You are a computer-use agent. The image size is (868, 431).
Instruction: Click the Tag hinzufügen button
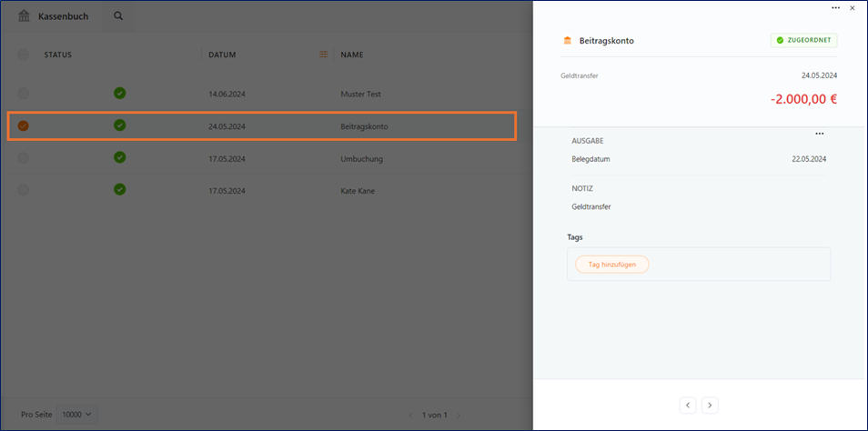click(x=611, y=265)
